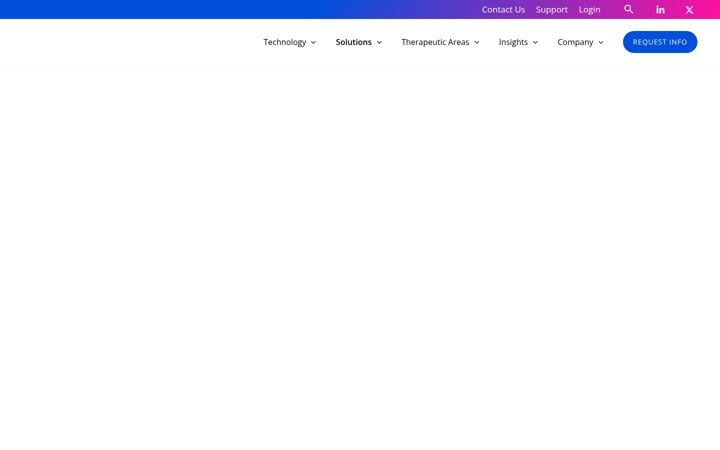Click the REQUEST INFO button
The image size is (720, 450).
660,42
